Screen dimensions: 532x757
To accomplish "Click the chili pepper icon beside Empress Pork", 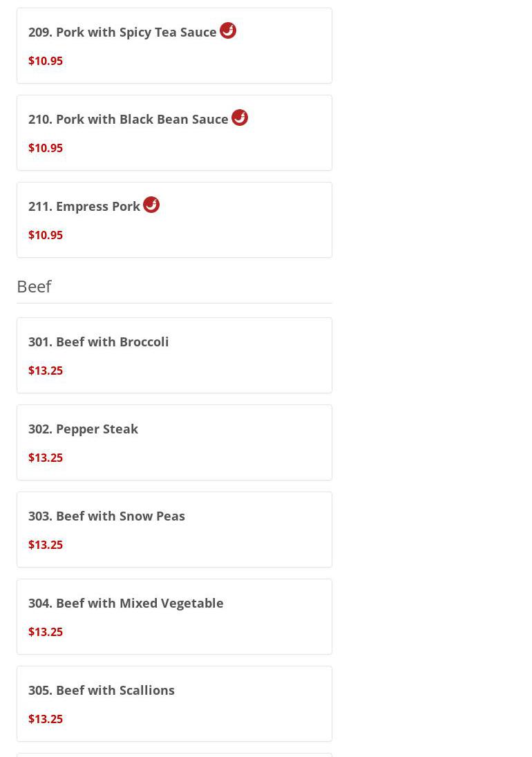I will [151, 205].
